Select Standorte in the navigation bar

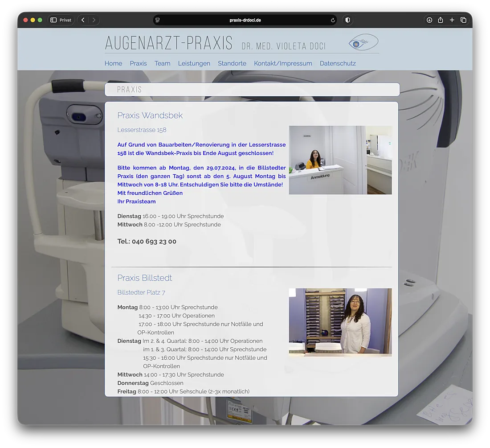coord(232,63)
